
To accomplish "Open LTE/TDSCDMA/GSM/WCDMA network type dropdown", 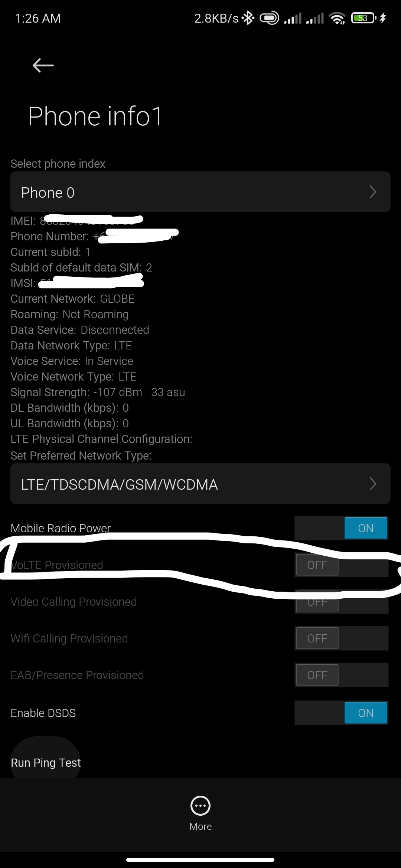I will [200, 484].
